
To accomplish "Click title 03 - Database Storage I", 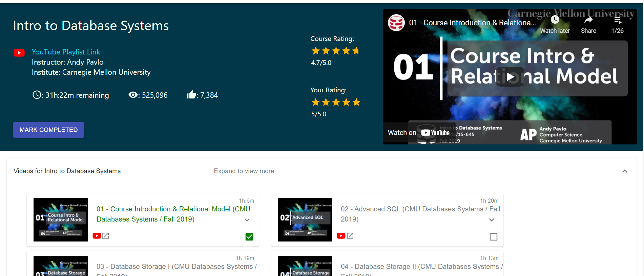I will 176,269.
